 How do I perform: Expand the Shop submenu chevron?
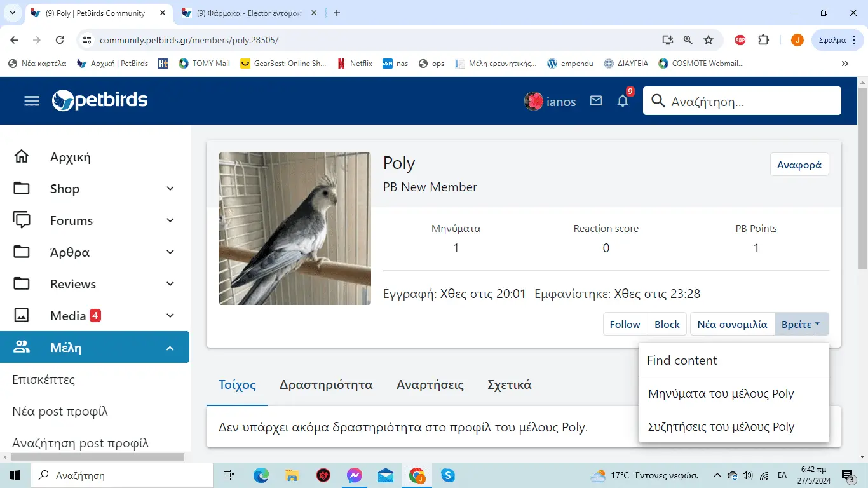click(x=170, y=189)
